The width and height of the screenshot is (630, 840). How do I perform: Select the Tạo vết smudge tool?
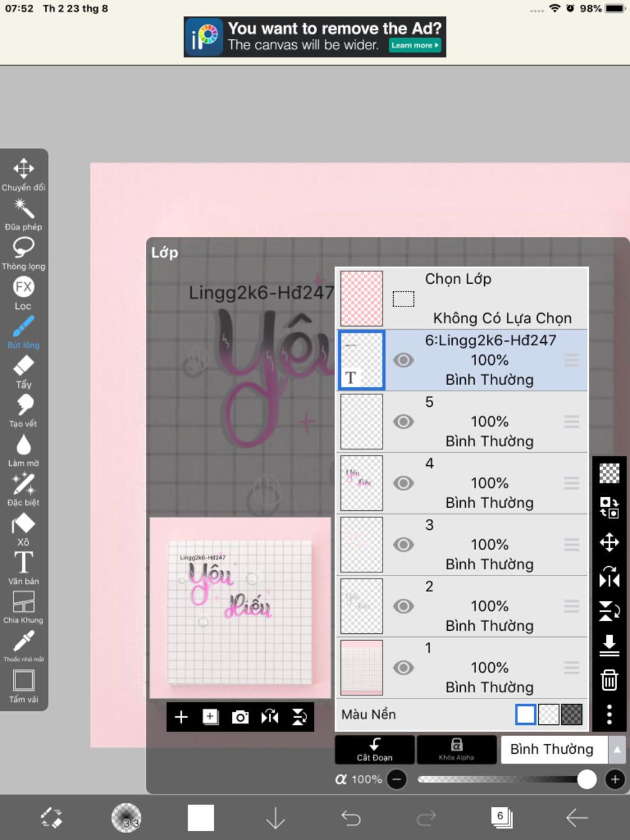(23, 411)
